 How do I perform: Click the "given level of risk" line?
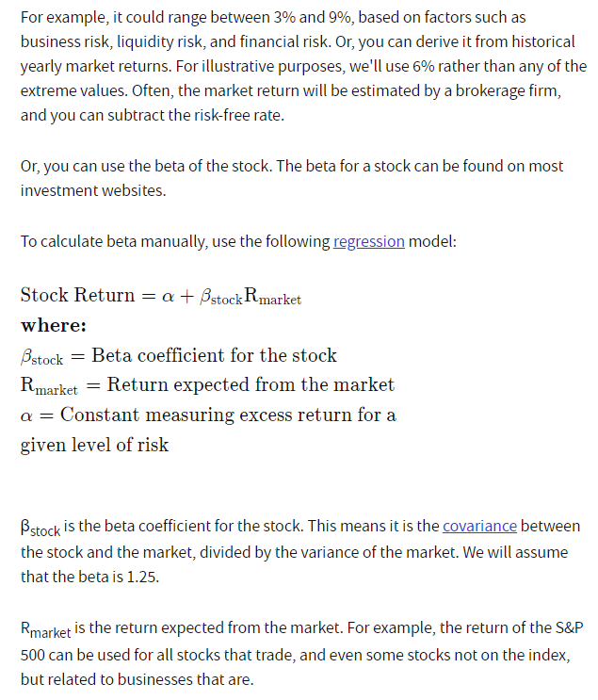pos(94,445)
